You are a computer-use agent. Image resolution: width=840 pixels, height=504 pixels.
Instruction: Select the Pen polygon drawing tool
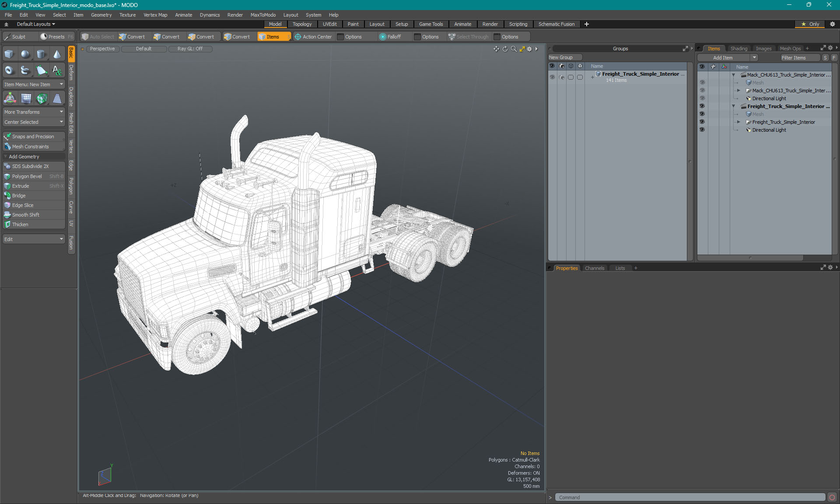(41, 70)
